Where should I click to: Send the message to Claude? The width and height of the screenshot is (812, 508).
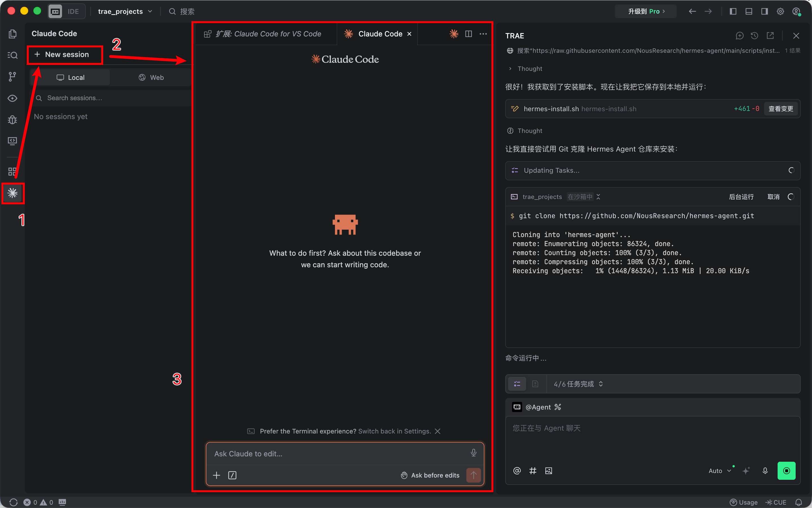coord(473,475)
